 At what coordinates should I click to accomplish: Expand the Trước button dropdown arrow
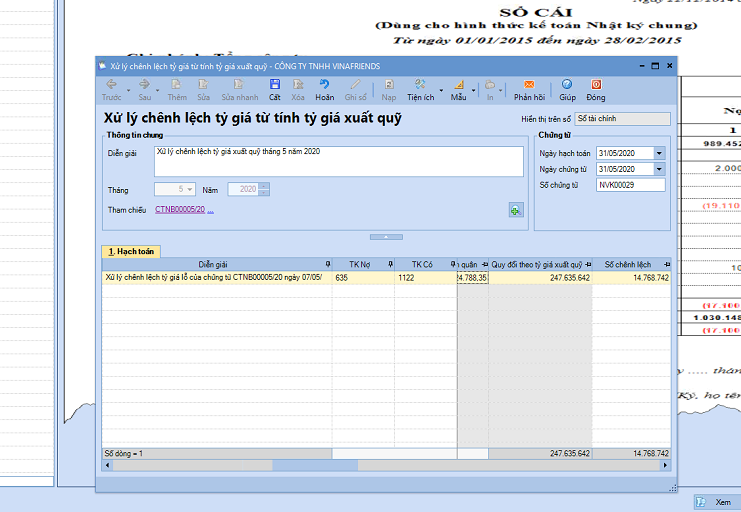tap(128, 90)
